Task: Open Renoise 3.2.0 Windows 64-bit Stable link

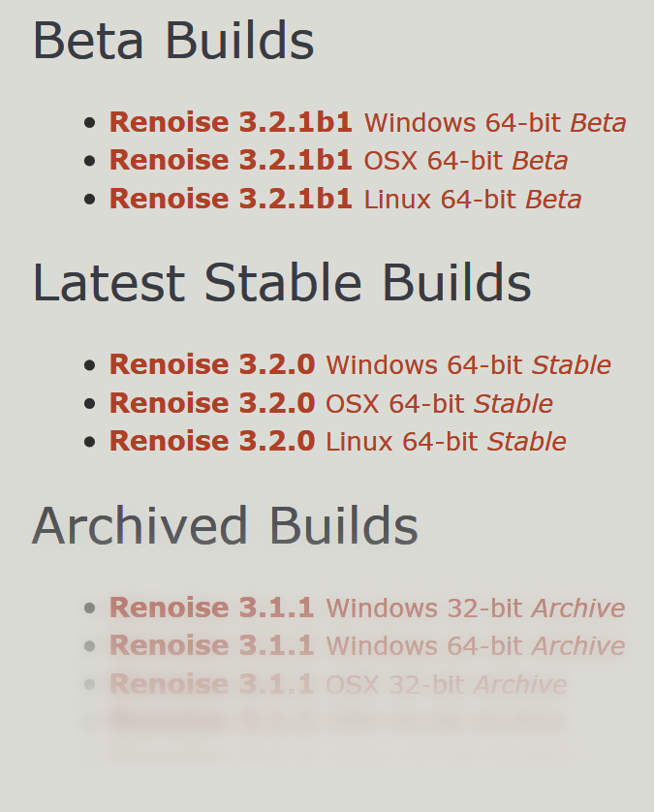Action: click(359, 365)
